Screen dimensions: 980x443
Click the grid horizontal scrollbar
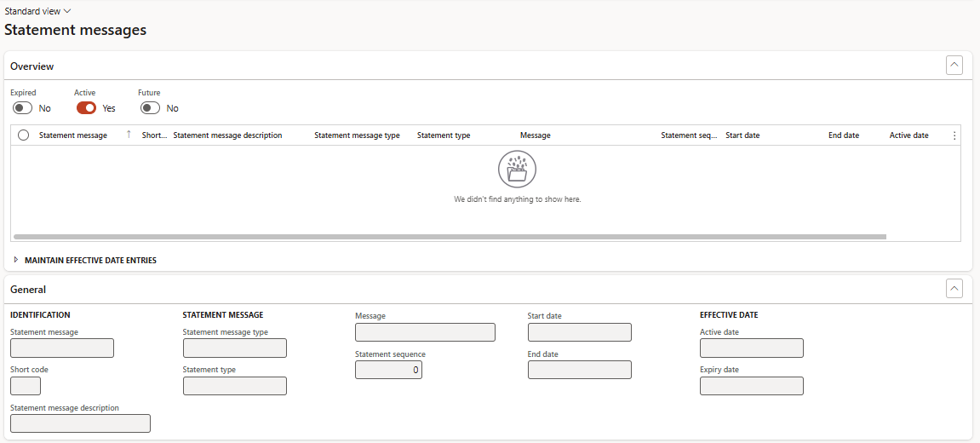[x=450, y=237]
